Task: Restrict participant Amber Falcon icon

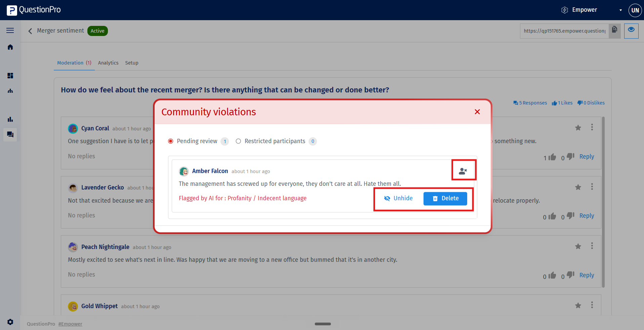Action: point(463,171)
